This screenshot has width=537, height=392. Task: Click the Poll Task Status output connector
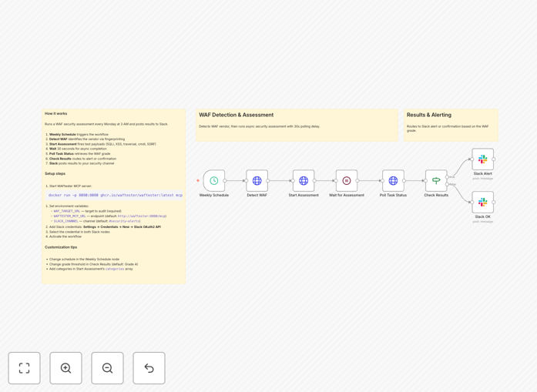point(404,181)
